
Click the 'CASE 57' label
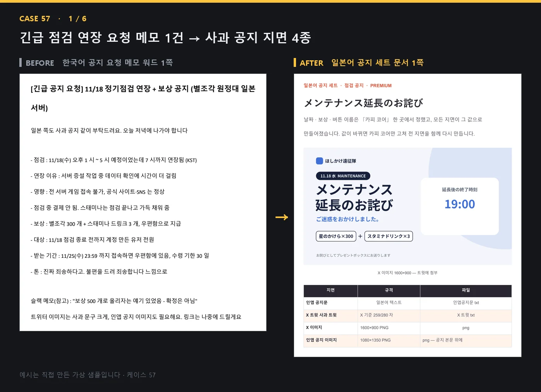[35, 19]
